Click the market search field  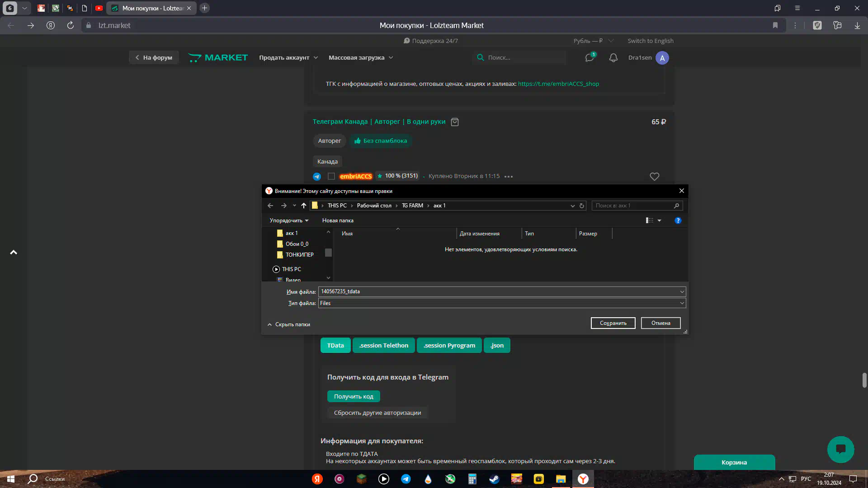point(520,57)
